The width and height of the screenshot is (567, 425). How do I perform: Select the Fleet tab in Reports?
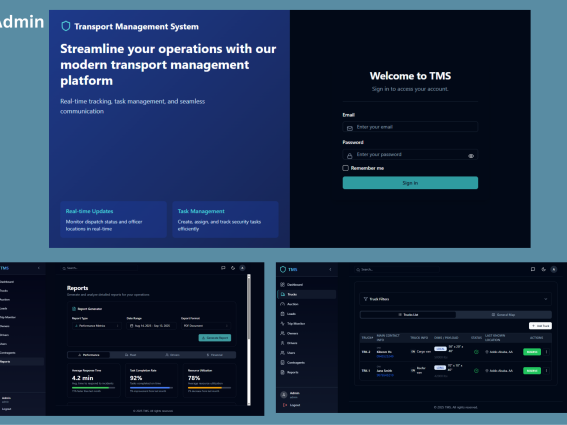point(131,355)
